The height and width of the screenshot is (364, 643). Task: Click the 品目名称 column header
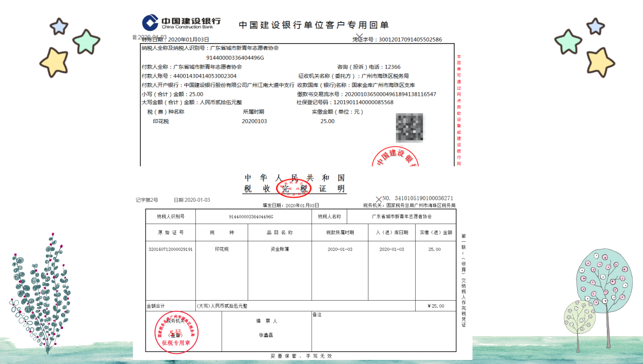click(x=280, y=232)
